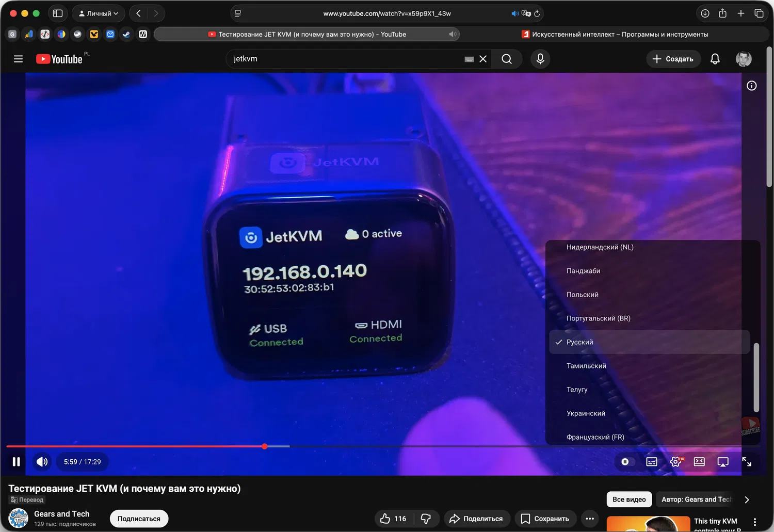Choose Португальский (BR) language

(x=649, y=318)
